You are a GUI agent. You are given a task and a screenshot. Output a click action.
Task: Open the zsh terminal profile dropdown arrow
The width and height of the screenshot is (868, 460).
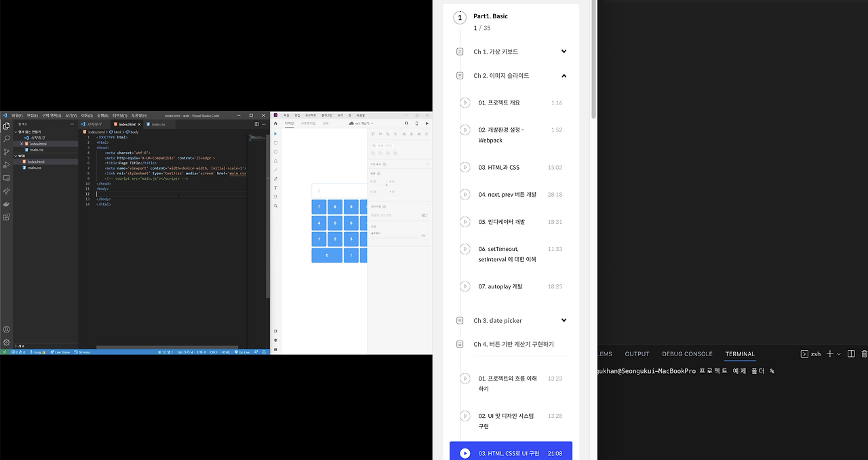(839, 354)
